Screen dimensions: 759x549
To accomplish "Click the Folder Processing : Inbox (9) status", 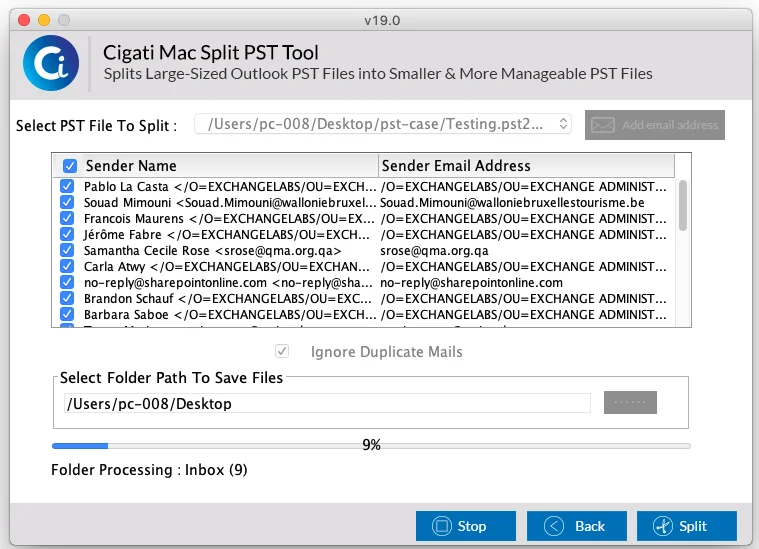I will coord(149,470).
